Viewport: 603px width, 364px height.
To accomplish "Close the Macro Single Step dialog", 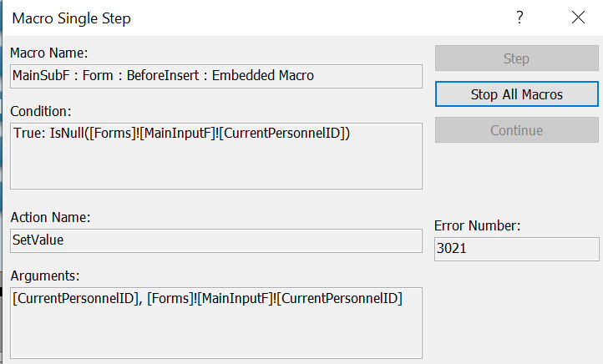I will click(578, 18).
